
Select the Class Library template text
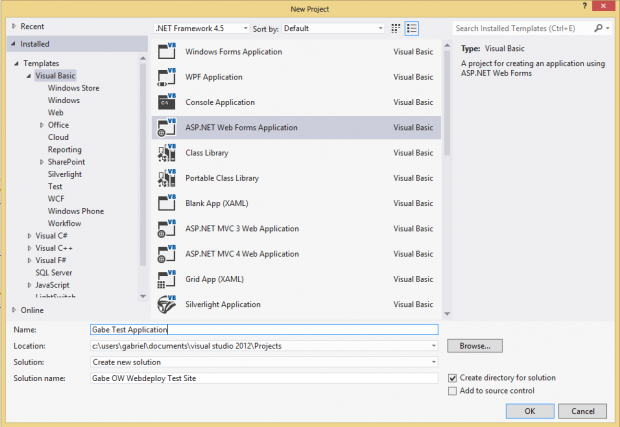pos(207,153)
